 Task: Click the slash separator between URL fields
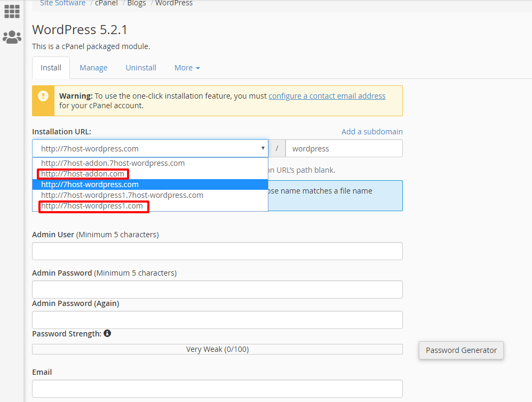277,148
